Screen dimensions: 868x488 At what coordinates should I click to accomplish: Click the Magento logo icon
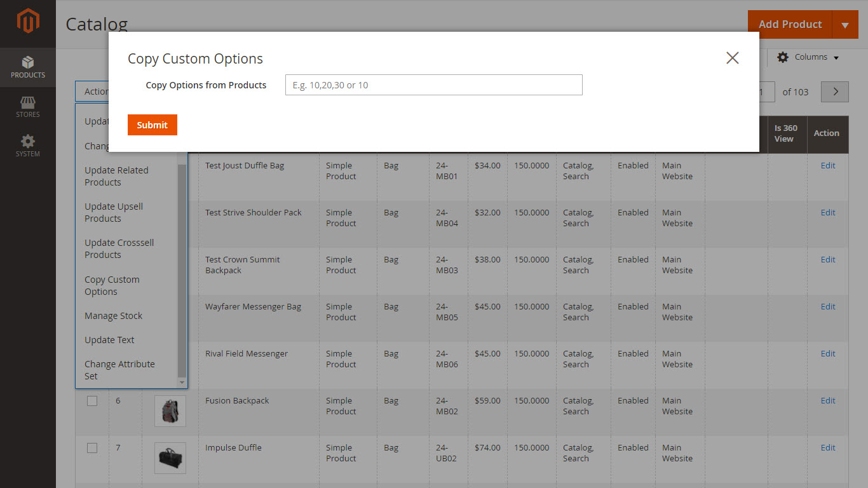click(28, 22)
